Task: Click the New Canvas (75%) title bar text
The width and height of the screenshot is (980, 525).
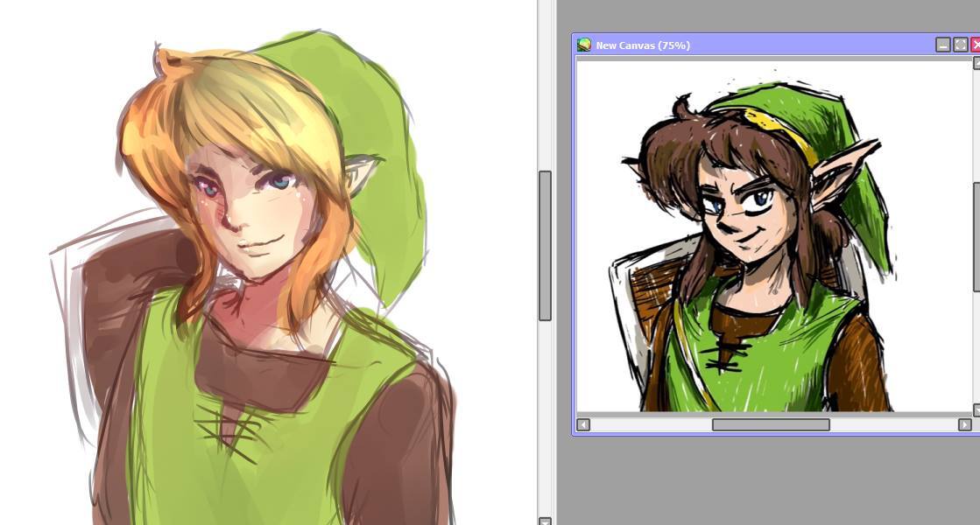Action: click(x=643, y=45)
